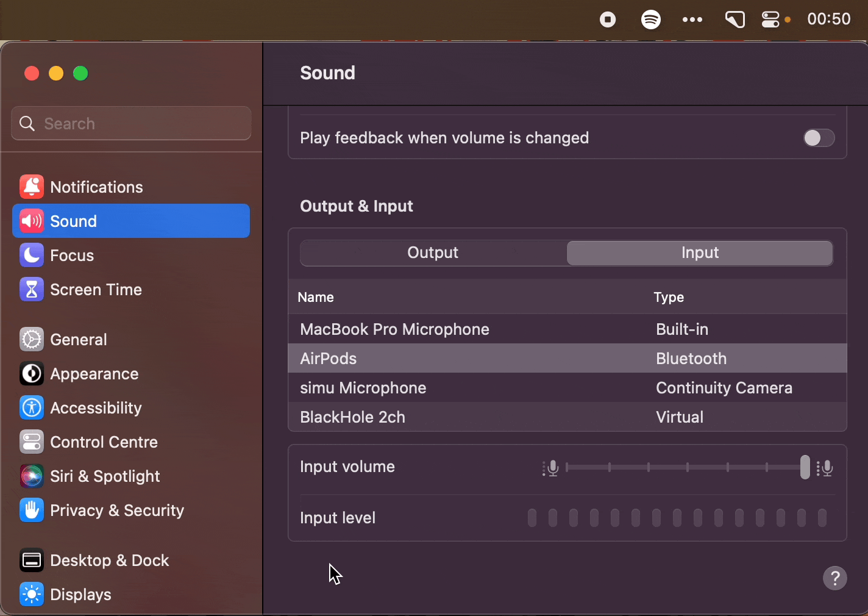
Task: Switch to the Output tab
Action: [x=432, y=252]
